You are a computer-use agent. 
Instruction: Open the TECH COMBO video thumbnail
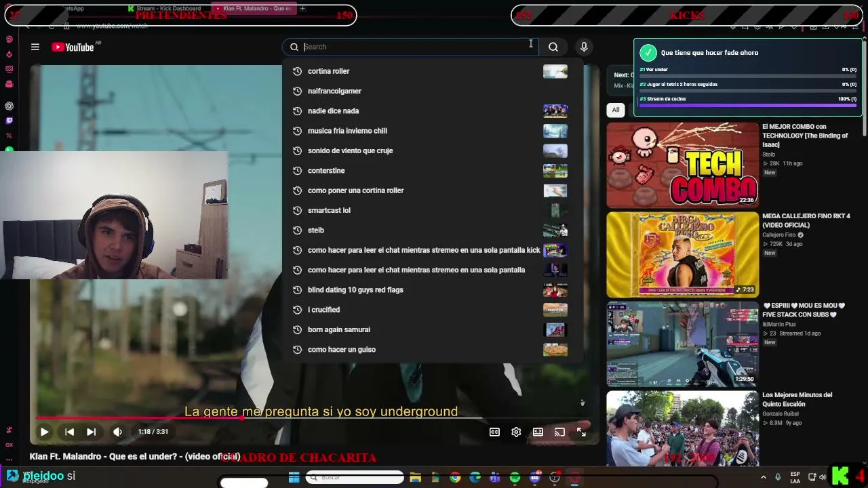(682, 165)
